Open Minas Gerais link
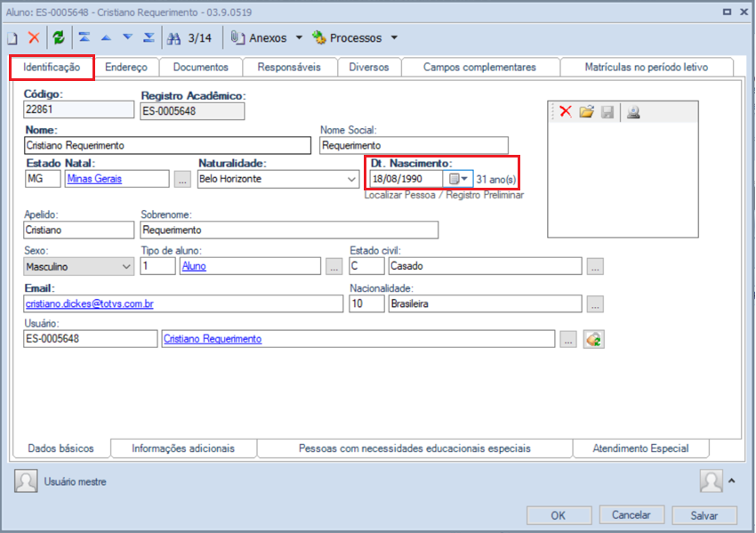 94,179
